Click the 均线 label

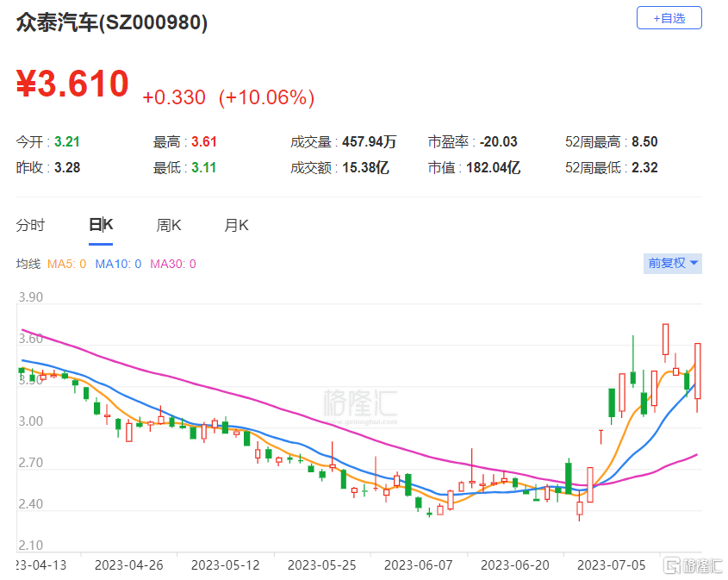(28, 265)
